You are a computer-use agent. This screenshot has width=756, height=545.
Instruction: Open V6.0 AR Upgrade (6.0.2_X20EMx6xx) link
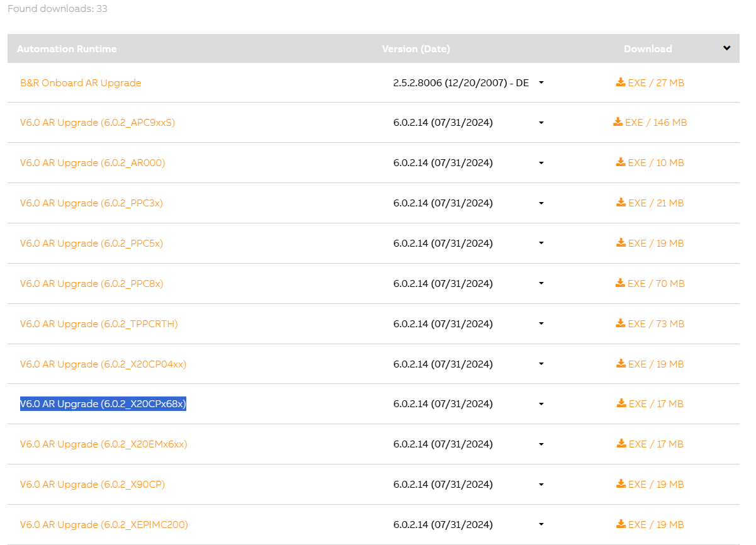click(x=104, y=444)
